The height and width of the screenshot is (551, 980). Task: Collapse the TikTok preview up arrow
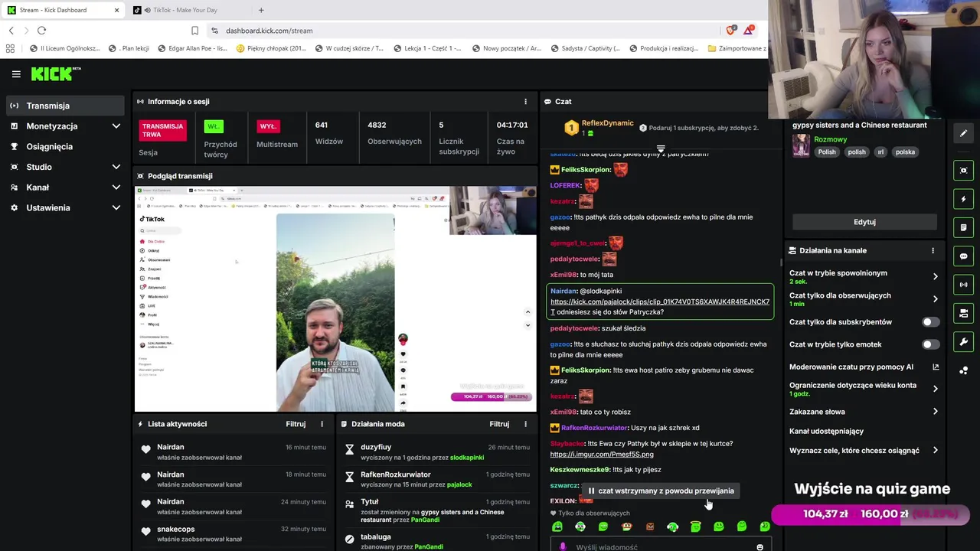(x=528, y=311)
